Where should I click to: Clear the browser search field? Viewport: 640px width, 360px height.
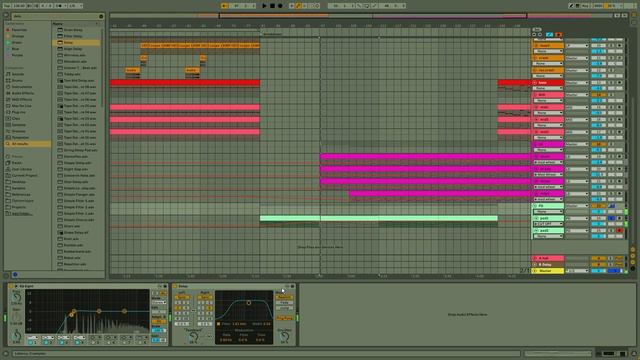pyautogui.click(x=101, y=16)
